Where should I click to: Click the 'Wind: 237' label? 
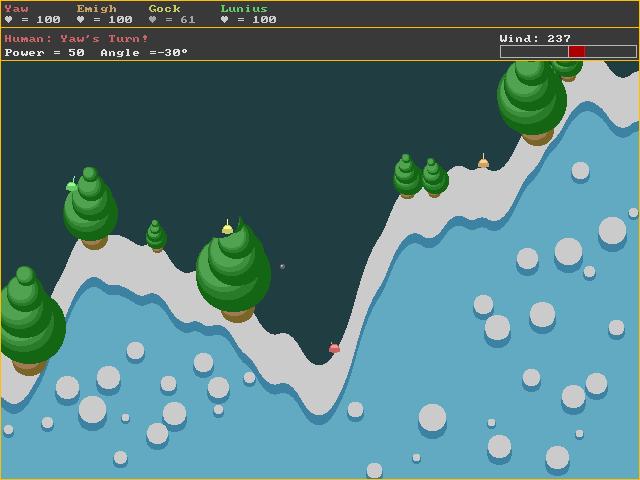click(x=535, y=39)
